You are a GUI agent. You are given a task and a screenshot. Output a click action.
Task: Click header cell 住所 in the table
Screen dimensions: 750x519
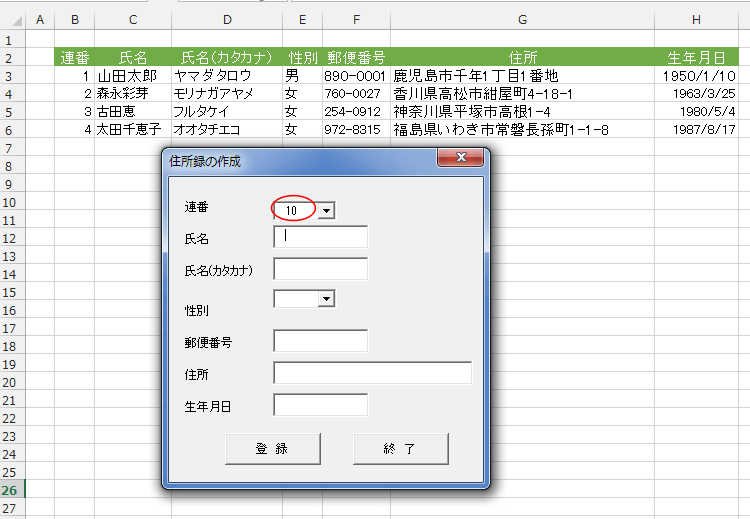coord(522,57)
